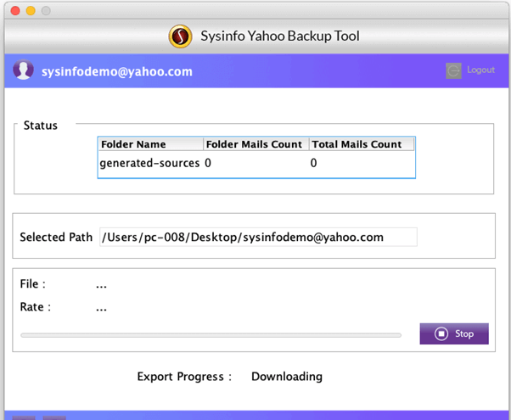Sort by Folder Mails Count column header
This screenshot has height=420, width=511.
click(x=255, y=144)
